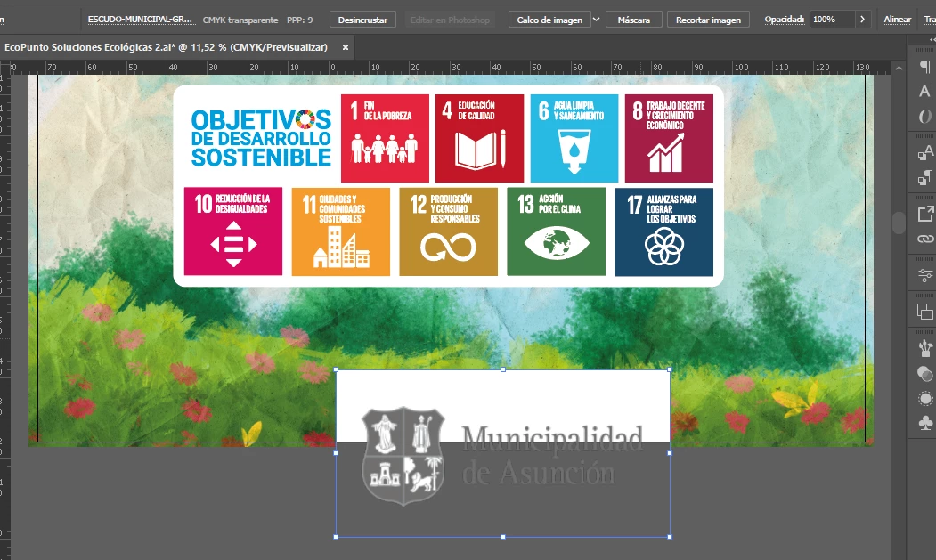This screenshot has height=560, width=936.
Task: Open the Pathfinder overlapping squares panel icon
Action: 924,312
